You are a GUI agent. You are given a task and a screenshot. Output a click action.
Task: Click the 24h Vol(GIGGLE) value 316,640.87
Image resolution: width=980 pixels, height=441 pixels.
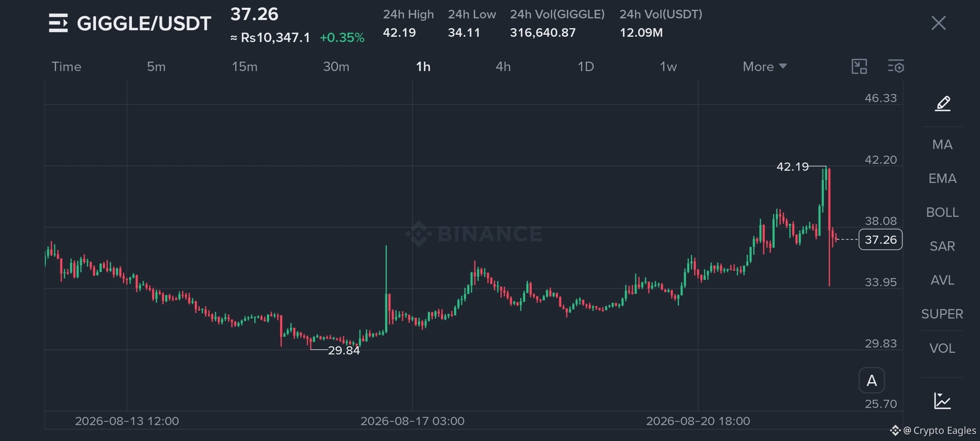(543, 33)
